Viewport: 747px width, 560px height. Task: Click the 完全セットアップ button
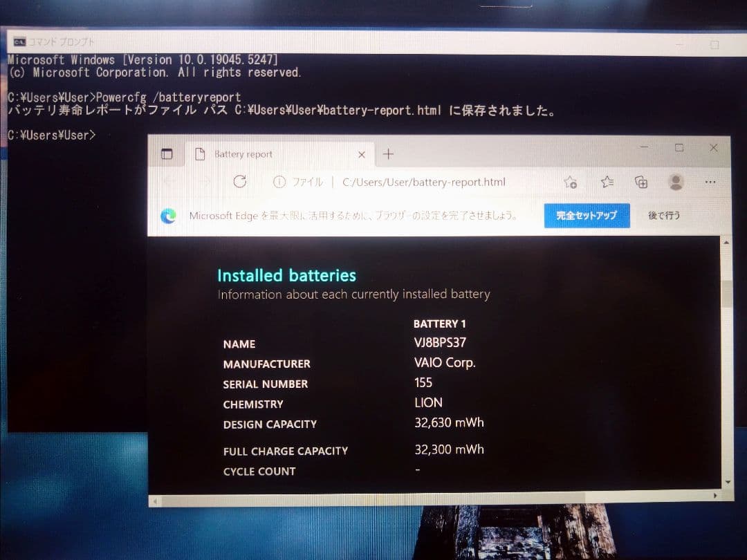tap(587, 216)
